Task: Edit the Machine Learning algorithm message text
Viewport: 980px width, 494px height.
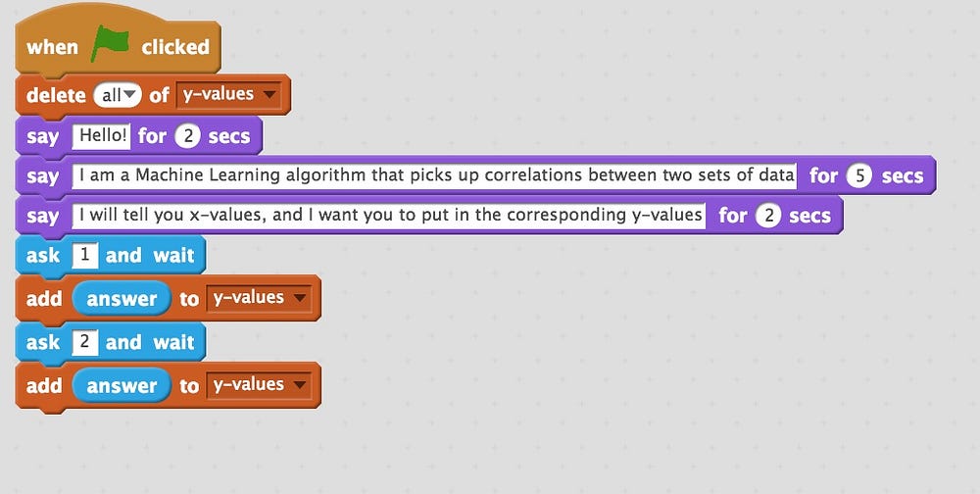Action: 434,176
